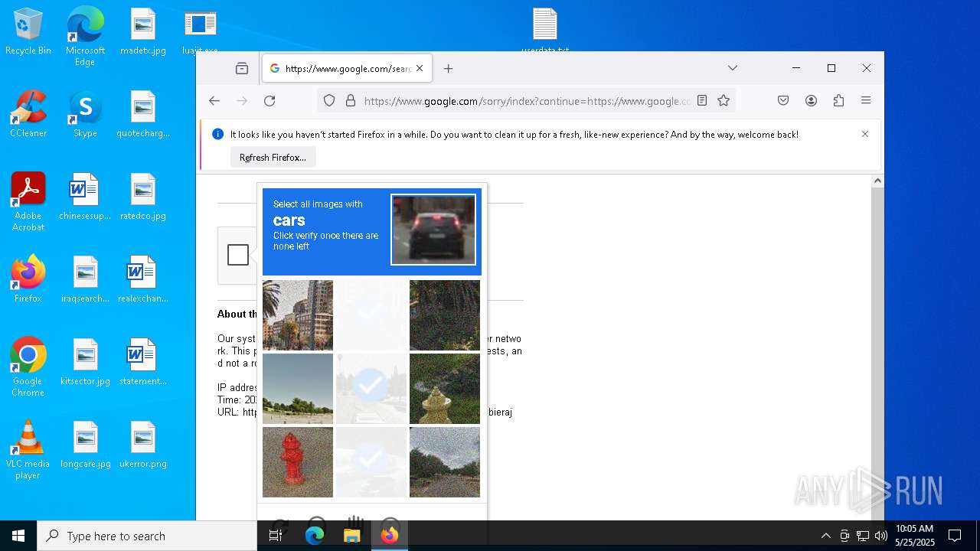Bookmark this page with the star

coord(724,100)
